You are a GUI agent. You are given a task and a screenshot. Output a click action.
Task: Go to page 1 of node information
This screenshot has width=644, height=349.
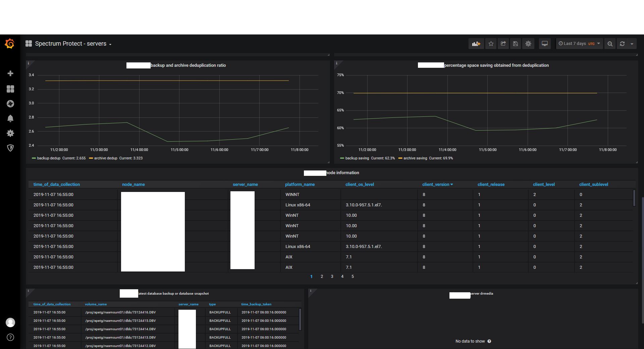311,277
